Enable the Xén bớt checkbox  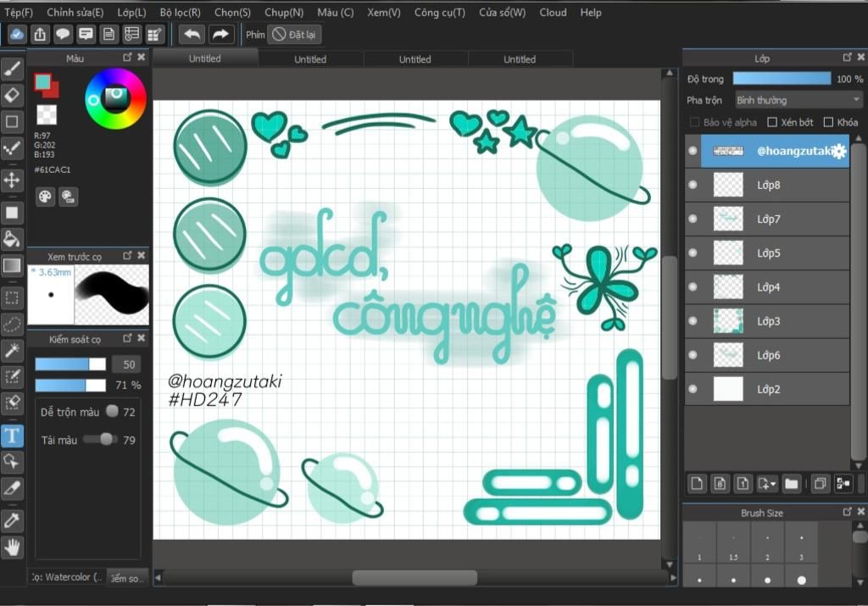[x=772, y=122]
